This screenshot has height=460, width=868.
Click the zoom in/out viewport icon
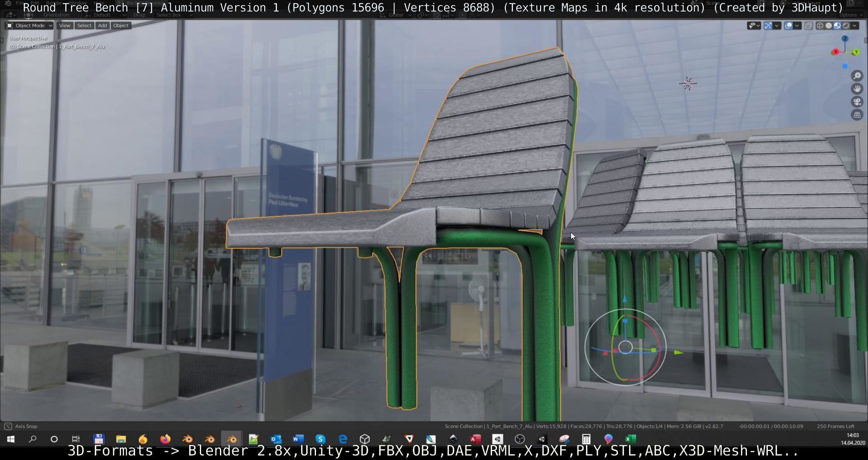point(857,76)
